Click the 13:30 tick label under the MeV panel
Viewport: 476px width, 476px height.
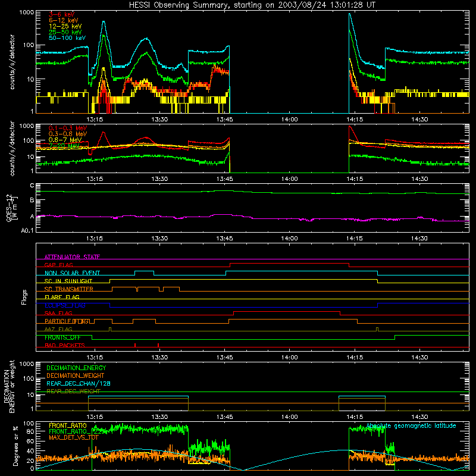159,178
